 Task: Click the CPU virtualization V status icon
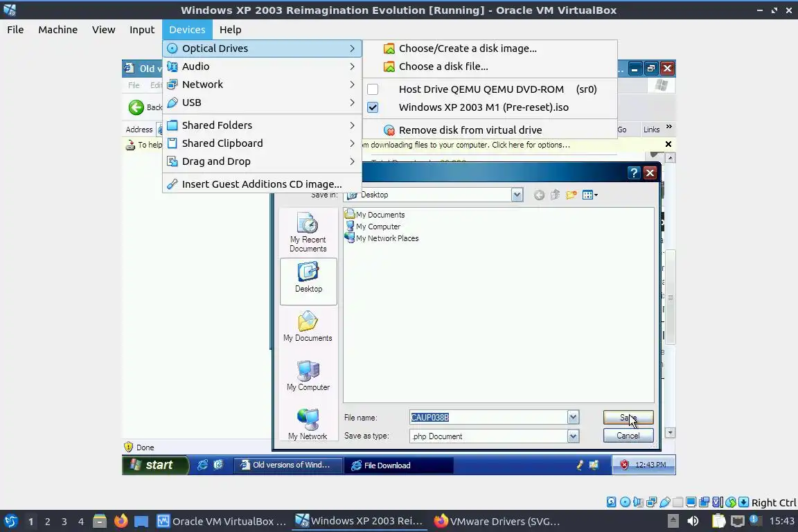pos(717,502)
